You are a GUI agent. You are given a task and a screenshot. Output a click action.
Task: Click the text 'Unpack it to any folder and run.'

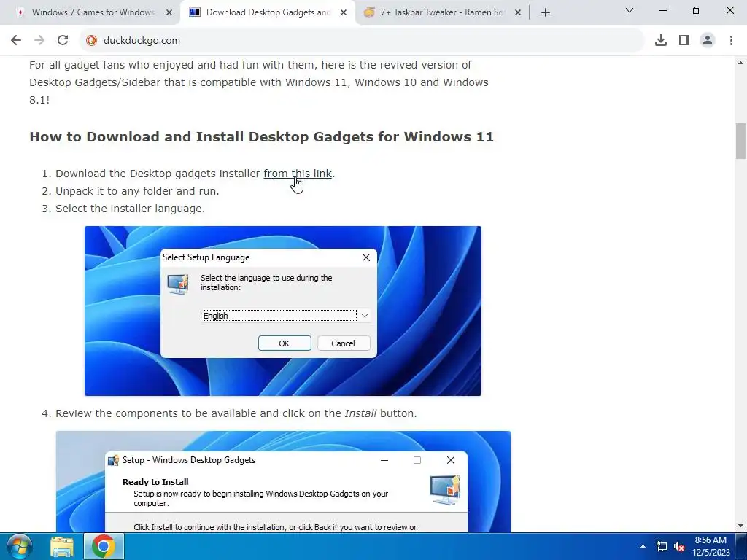click(137, 191)
